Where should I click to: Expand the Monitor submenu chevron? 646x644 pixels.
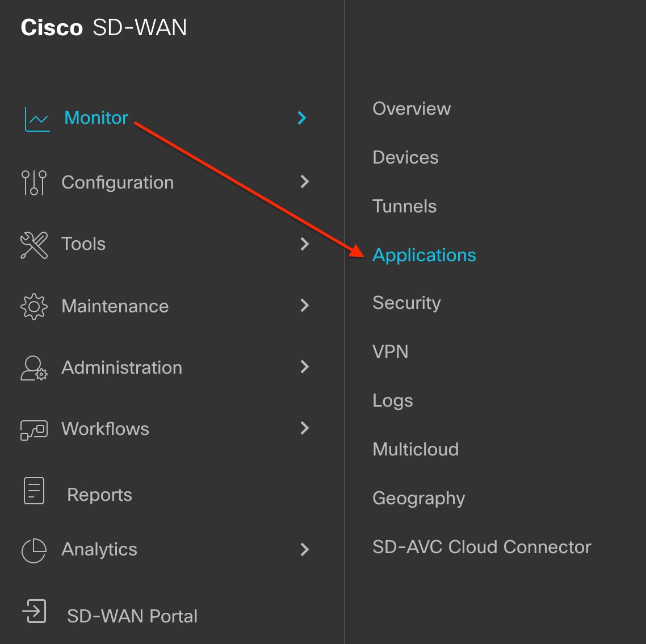302,118
